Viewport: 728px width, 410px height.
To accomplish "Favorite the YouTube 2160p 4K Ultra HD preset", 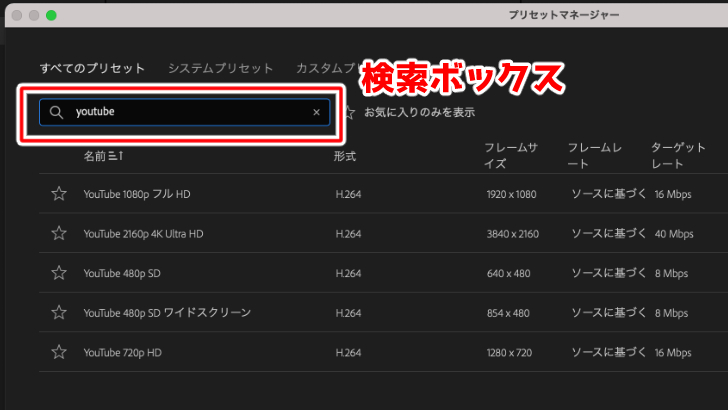I will 59,233.
